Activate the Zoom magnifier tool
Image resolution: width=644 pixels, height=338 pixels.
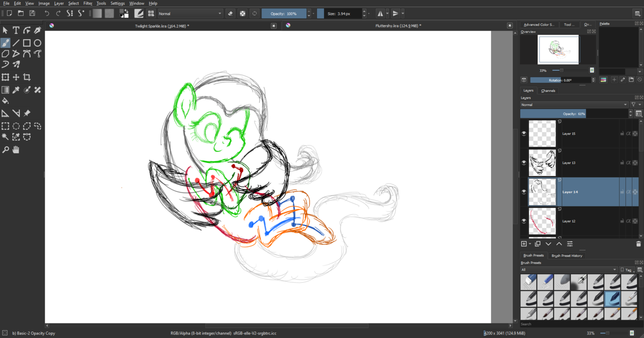[x=6, y=150]
